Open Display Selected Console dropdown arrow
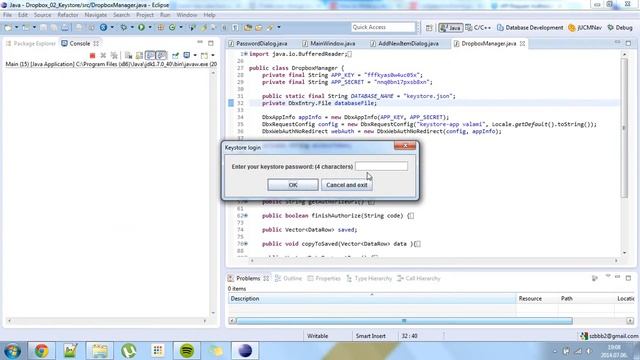 coord(195,55)
